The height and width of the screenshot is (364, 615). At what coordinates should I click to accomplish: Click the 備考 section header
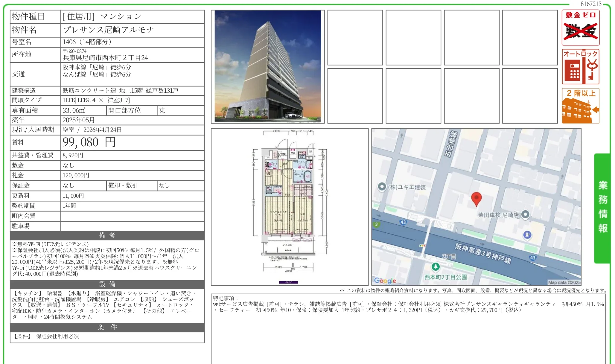point(107,235)
